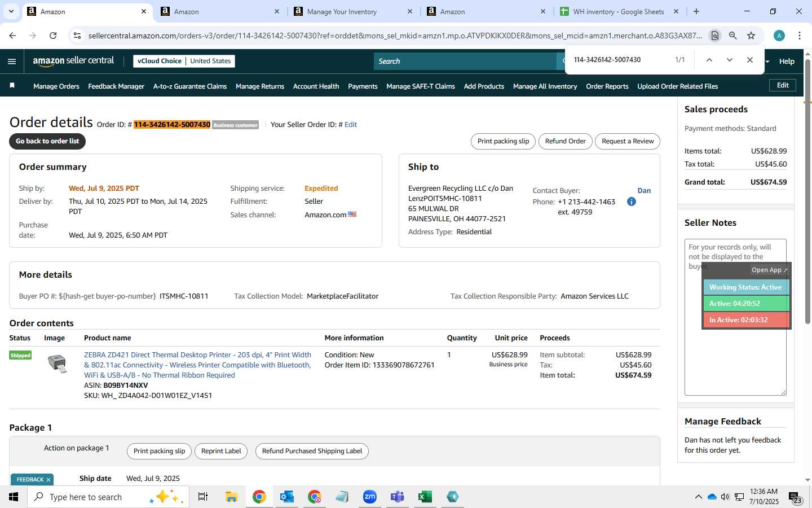Click the zoom magnifier icon in address bar
Screen dimensions: 812x508
click(733, 36)
